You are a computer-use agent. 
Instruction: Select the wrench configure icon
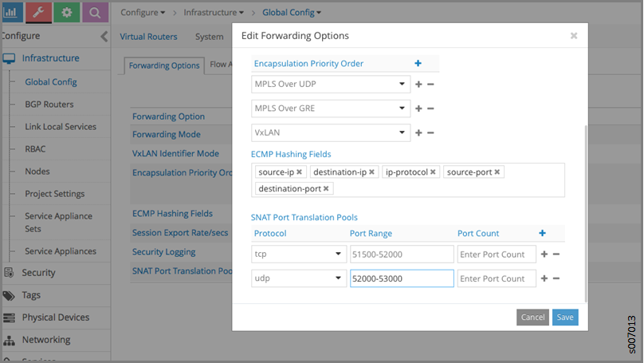point(38,12)
